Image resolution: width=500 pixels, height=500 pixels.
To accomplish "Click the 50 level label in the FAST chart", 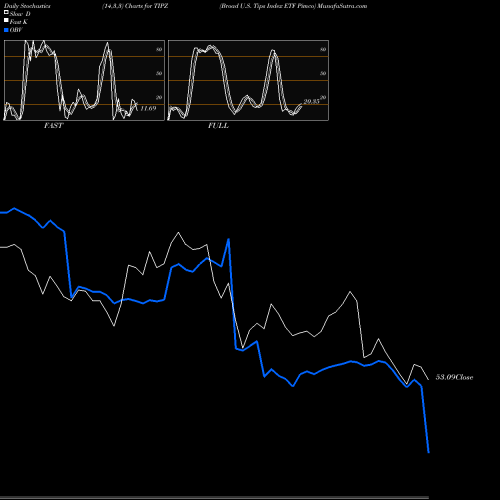I will click(159, 73).
